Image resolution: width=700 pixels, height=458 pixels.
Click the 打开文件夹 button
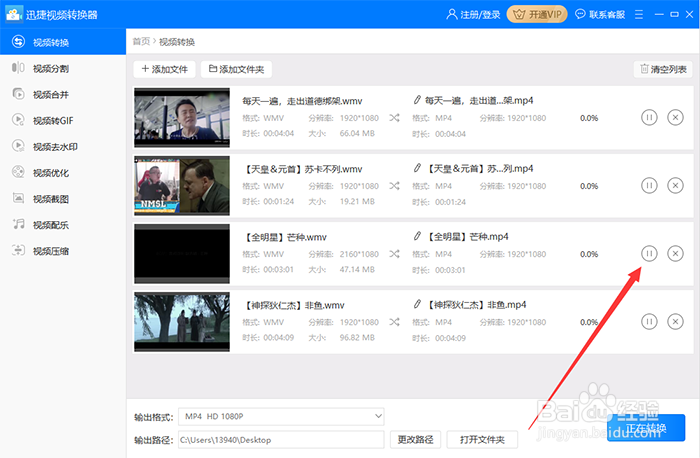coord(482,440)
